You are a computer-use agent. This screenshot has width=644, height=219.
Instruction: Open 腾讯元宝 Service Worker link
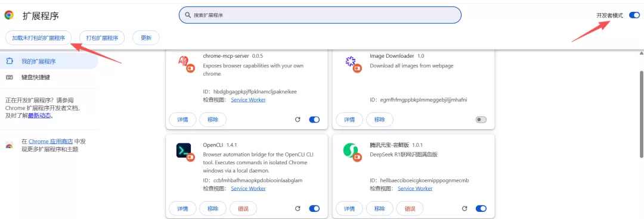click(x=415, y=188)
